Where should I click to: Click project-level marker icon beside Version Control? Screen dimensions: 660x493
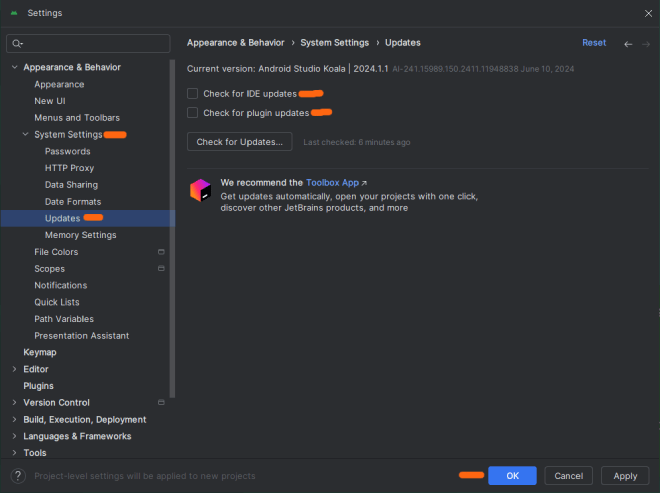[161, 402]
